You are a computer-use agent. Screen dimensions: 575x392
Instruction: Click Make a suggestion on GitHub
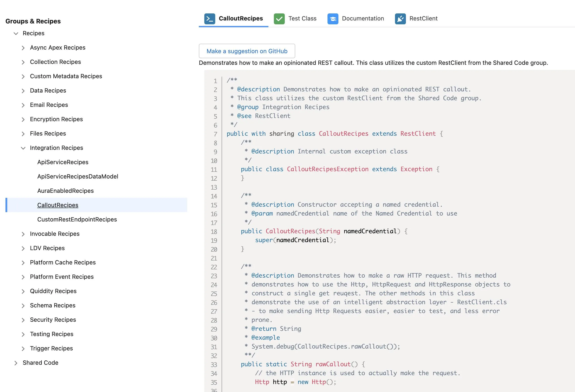[247, 51]
